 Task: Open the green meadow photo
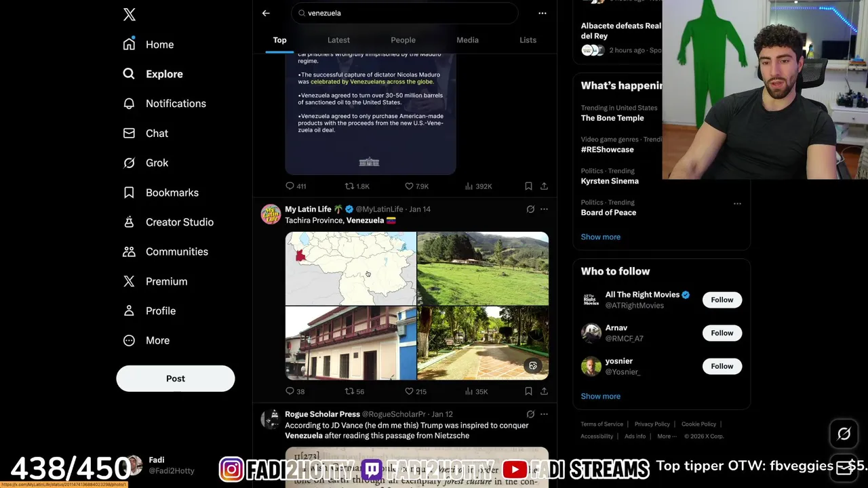(483, 268)
